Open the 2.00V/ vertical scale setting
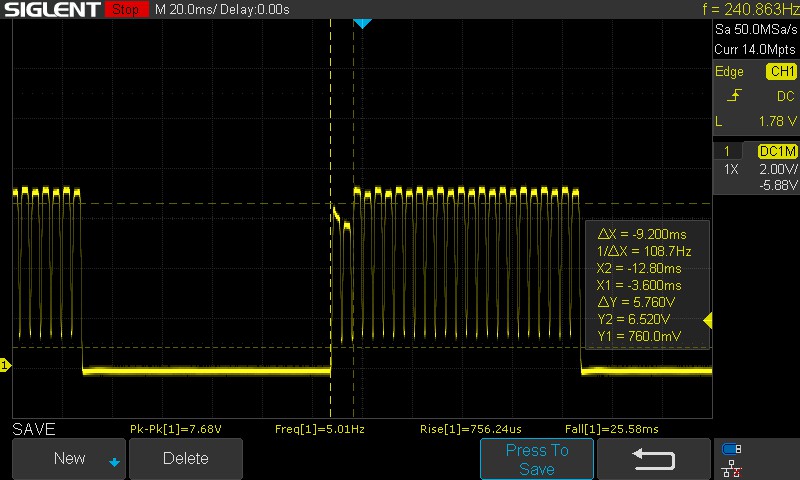 [776, 170]
